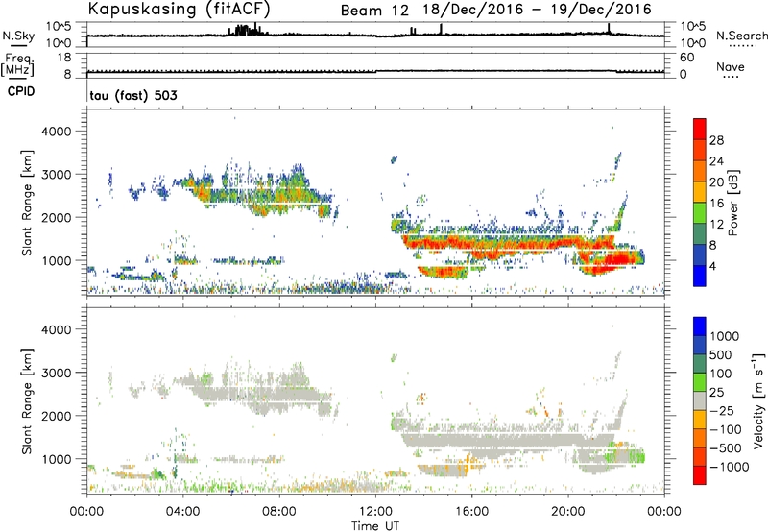Click the 'N.Search' legend label
The width and height of the screenshot is (768, 532).
pyautogui.click(x=741, y=36)
